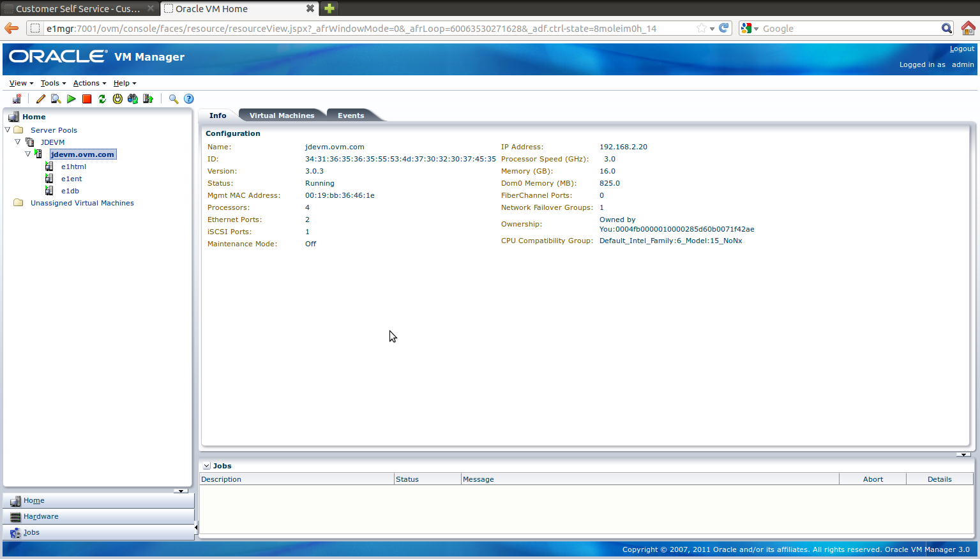Click the e1ent virtual machine icon

pyautogui.click(x=49, y=179)
